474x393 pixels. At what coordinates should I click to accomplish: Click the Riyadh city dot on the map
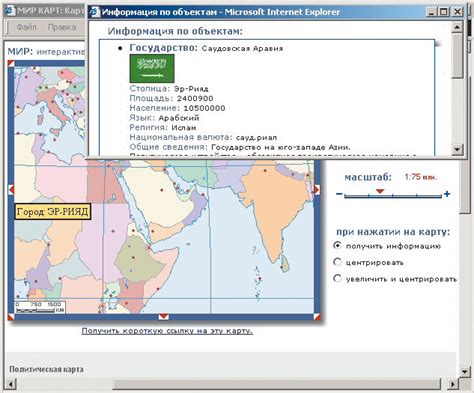point(162,190)
